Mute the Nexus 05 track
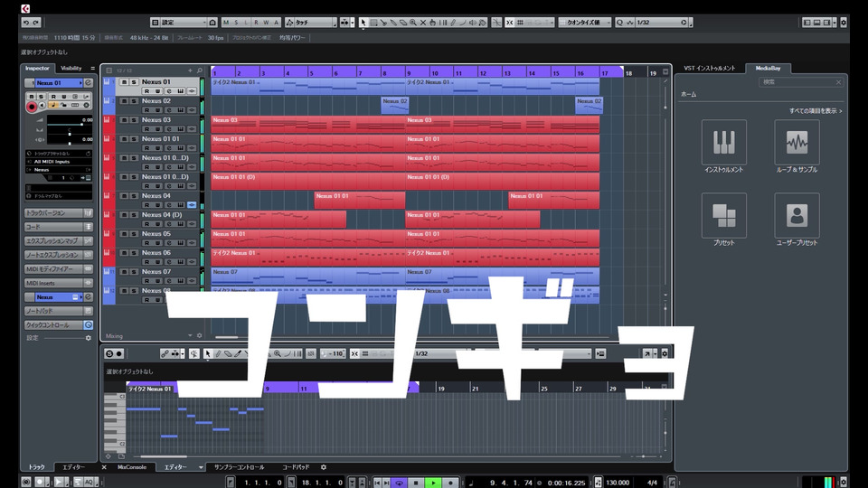868x488 pixels. click(x=124, y=233)
